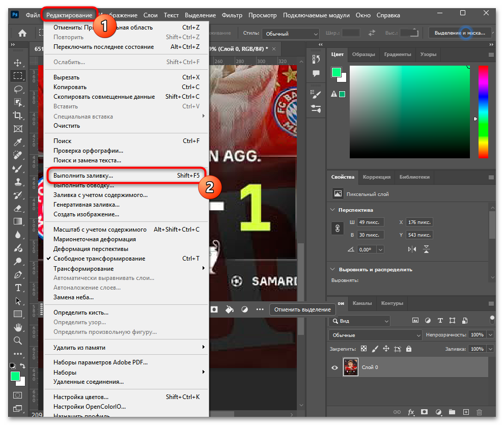The height and width of the screenshot is (425, 504).
Task: Choose Выполнить заливку menu item
Action: click(x=126, y=176)
